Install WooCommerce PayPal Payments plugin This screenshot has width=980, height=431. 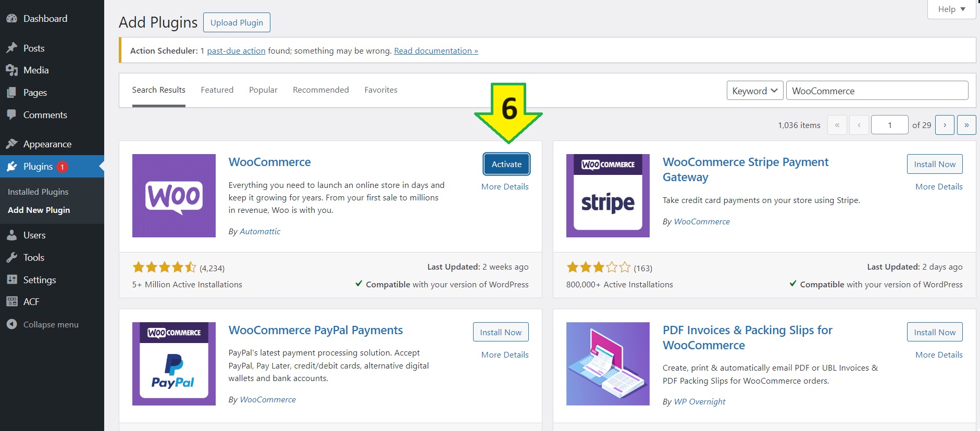[x=501, y=332]
